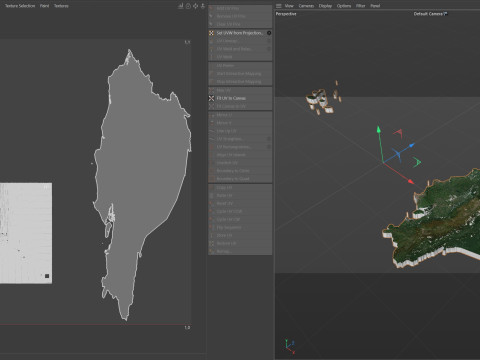Click the green plane handle of the gizmo
Screen dimensions: 480x360
tap(417, 162)
